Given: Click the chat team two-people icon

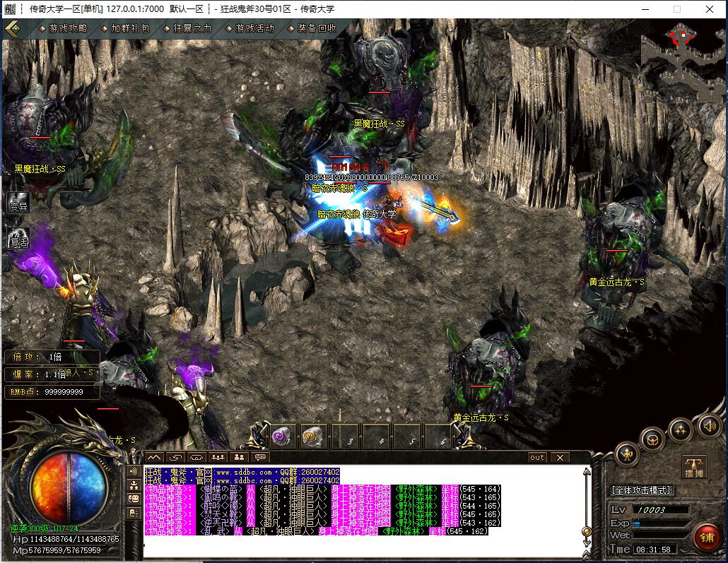Looking at the screenshot, I should pos(239,458).
